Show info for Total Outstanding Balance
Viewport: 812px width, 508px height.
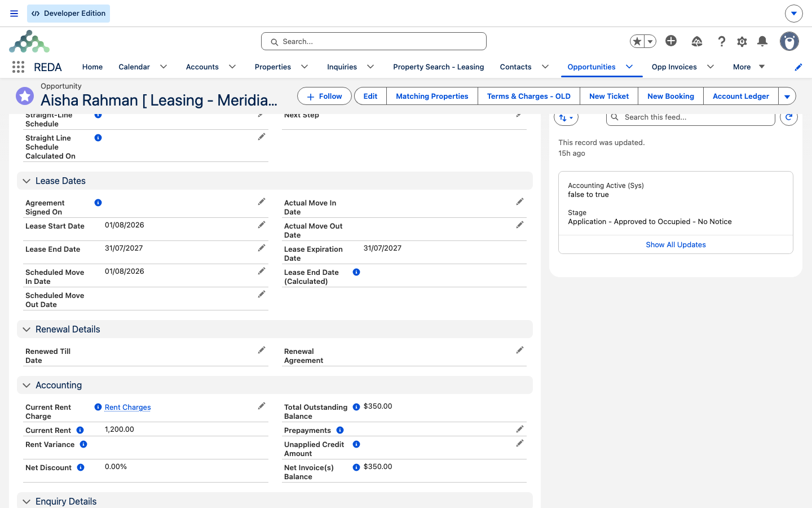[x=356, y=407]
